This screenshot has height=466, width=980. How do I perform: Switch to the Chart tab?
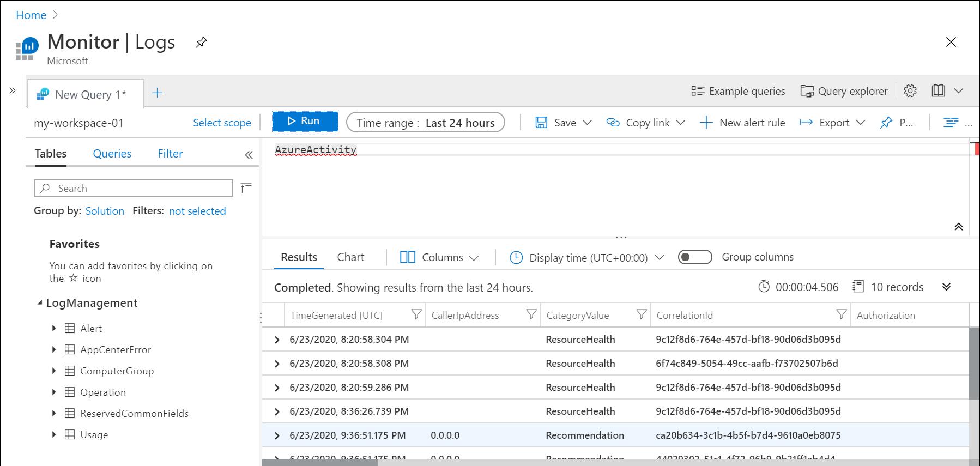coord(350,257)
